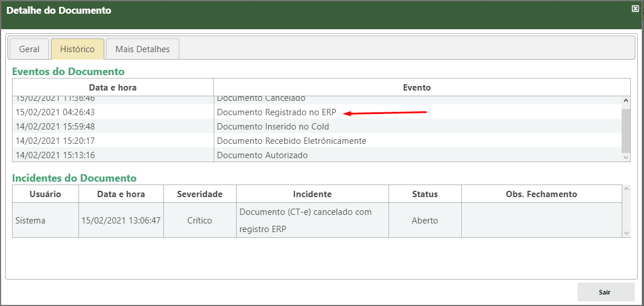Sort events by the Evento column header

417,88
